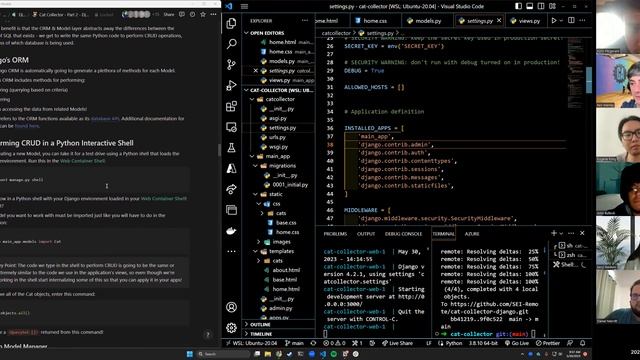Open the Manage gear icon
Image resolution: width=640 pixels, height=360 pixels.
pyautogui.click(x=231, y=327)
